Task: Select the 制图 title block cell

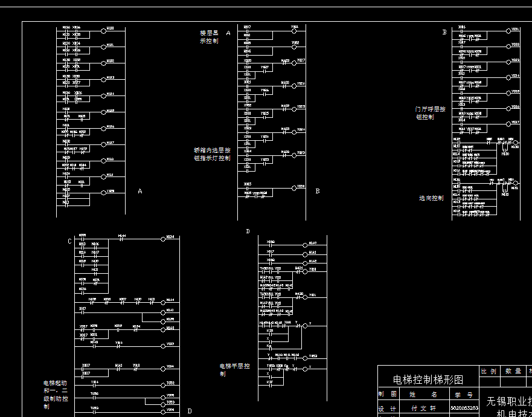Action: 389,395
